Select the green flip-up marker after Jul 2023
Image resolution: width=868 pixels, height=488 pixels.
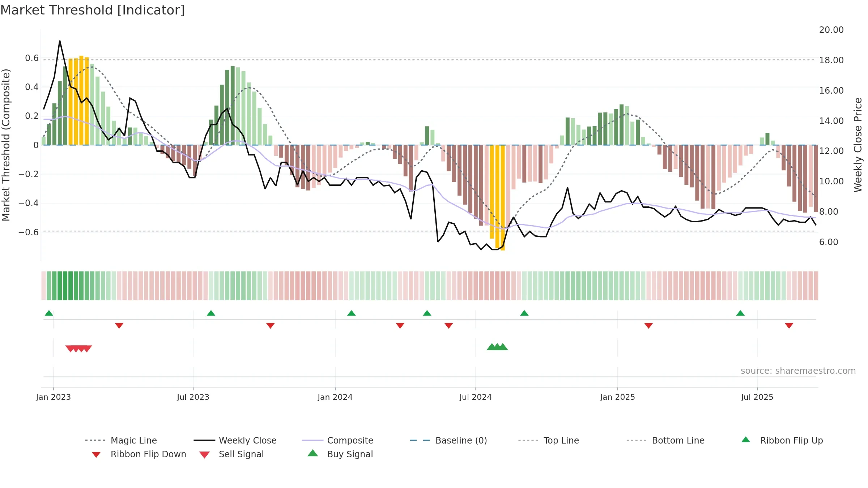pyautogui.click(x=211, y=313)
